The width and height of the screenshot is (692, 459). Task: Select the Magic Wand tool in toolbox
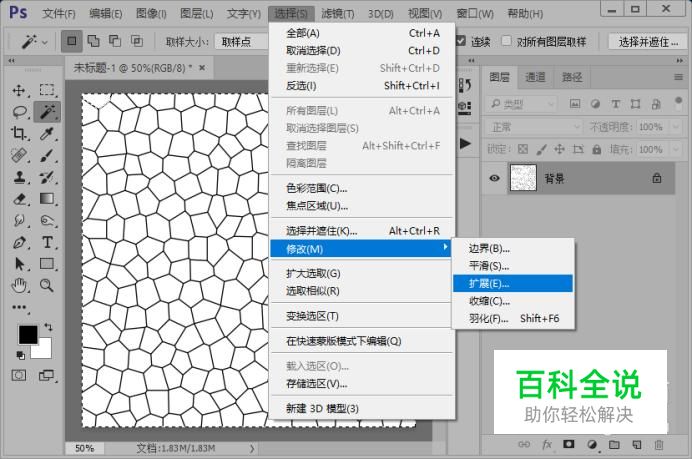click(47, 112)
